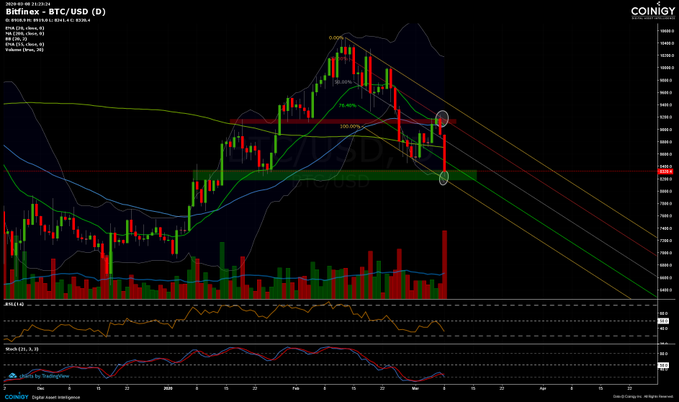
Task: Open the charts by TradingView link
Action: coord(46,377)
